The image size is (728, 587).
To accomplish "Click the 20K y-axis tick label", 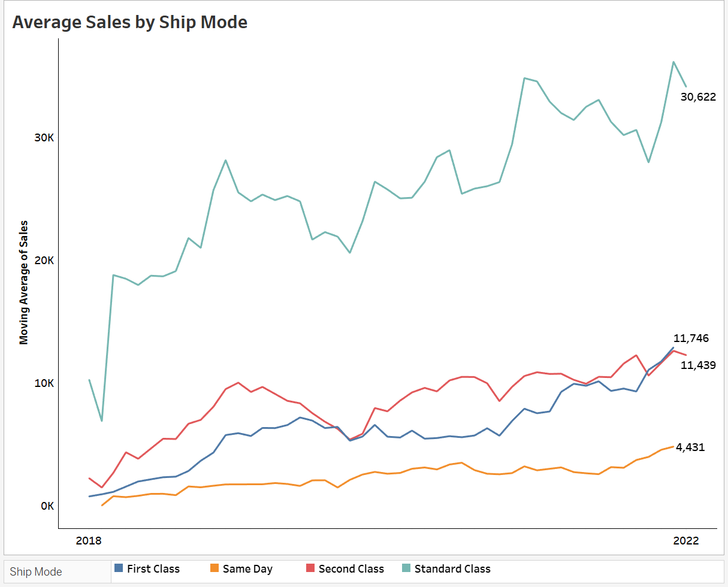I will point(44,261).
